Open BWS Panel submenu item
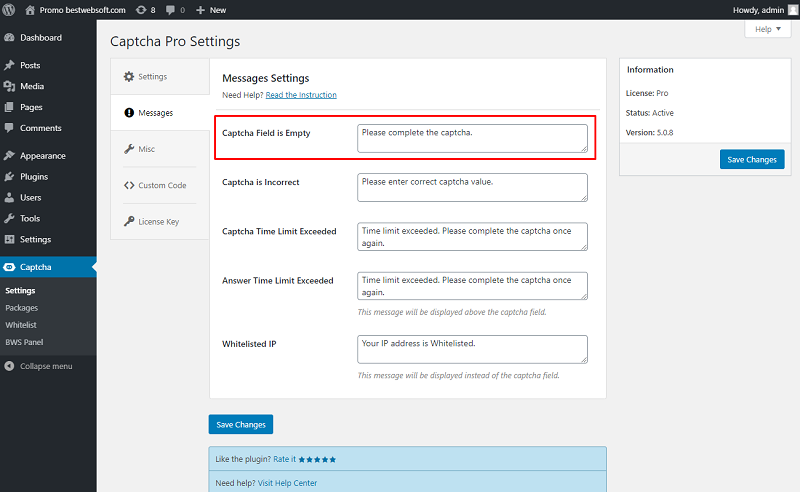 (x=24, y=342)
